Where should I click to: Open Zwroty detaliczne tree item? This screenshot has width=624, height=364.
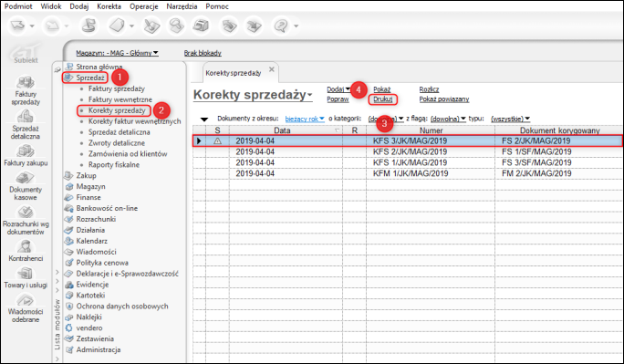pyautogui.click(x=117, y=143)
